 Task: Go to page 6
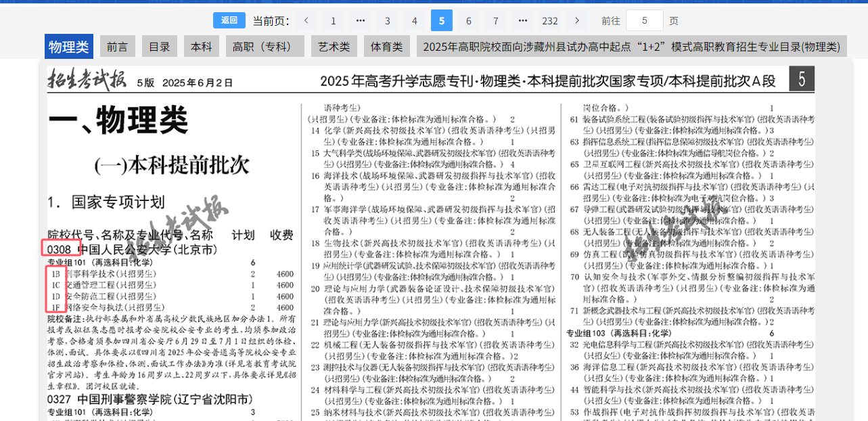[x=469, y=20]
